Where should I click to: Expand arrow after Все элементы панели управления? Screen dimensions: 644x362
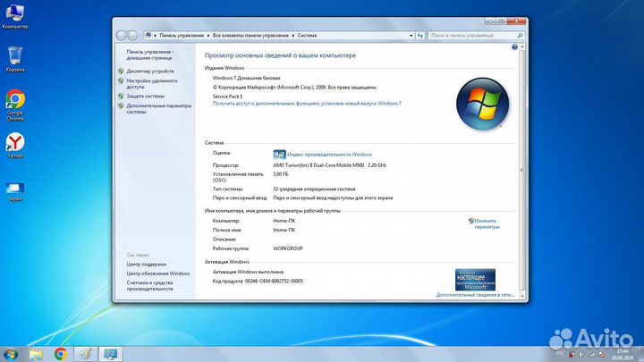[x=293, y=36]
